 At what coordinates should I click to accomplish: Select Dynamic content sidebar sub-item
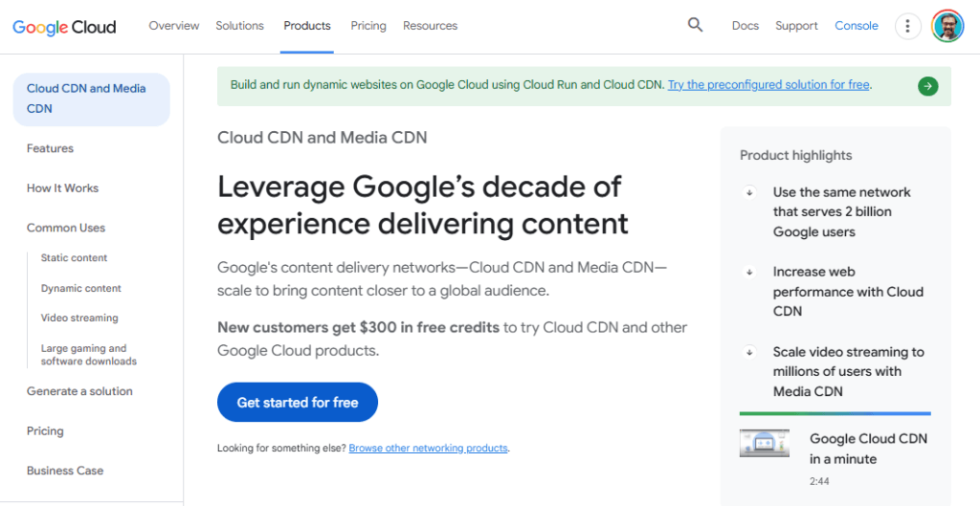click(x=81, y=288)
